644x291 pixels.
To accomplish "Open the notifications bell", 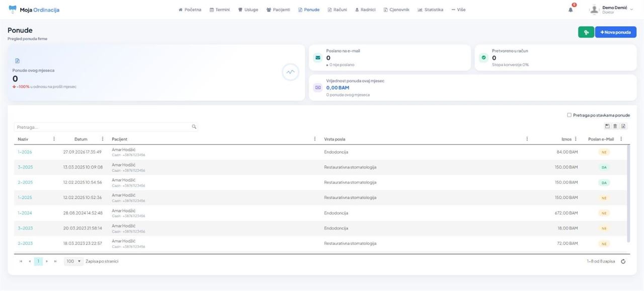I will coord(571,10).
